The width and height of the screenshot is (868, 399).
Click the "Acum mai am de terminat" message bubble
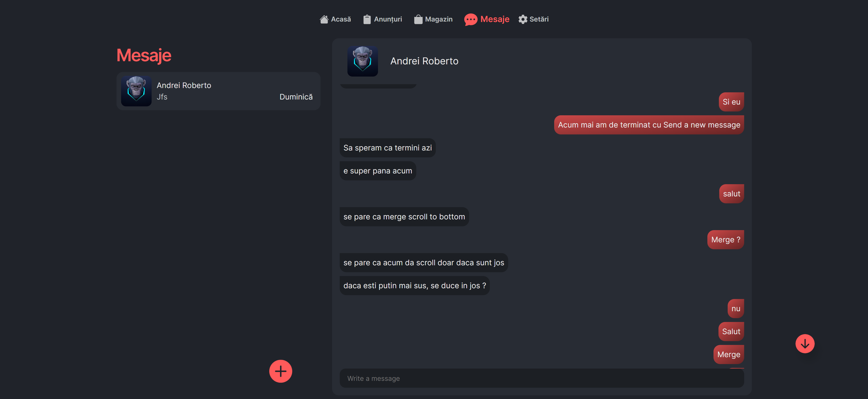point(649,125)
